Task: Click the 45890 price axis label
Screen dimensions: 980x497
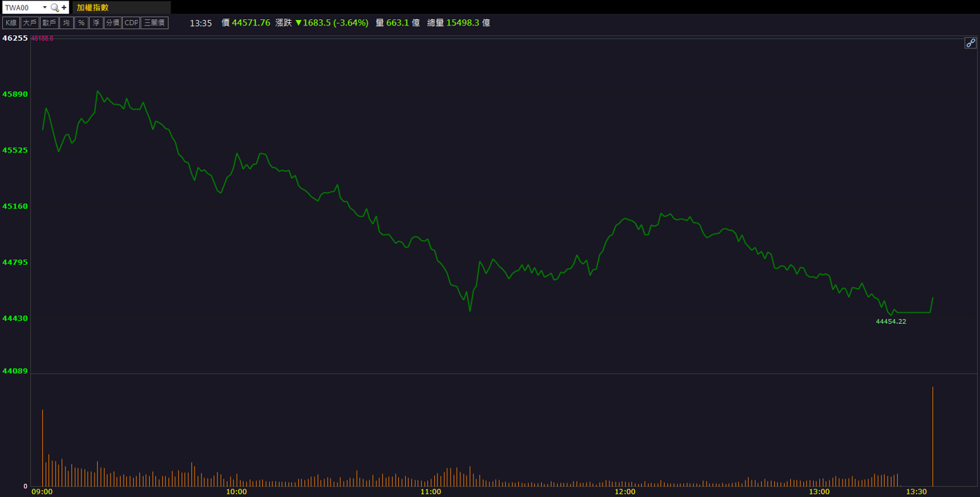Action: [x=15, y=94]
